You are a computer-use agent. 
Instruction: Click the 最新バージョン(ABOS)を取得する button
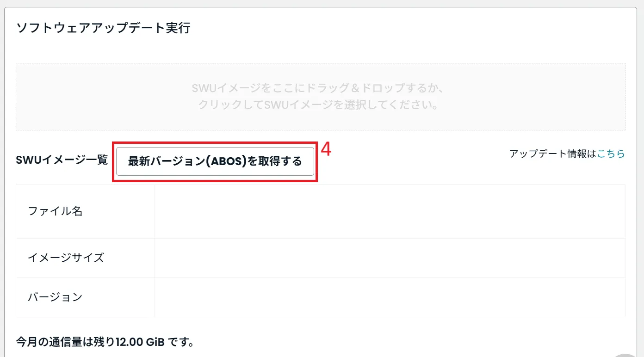(x=214, y=161)
